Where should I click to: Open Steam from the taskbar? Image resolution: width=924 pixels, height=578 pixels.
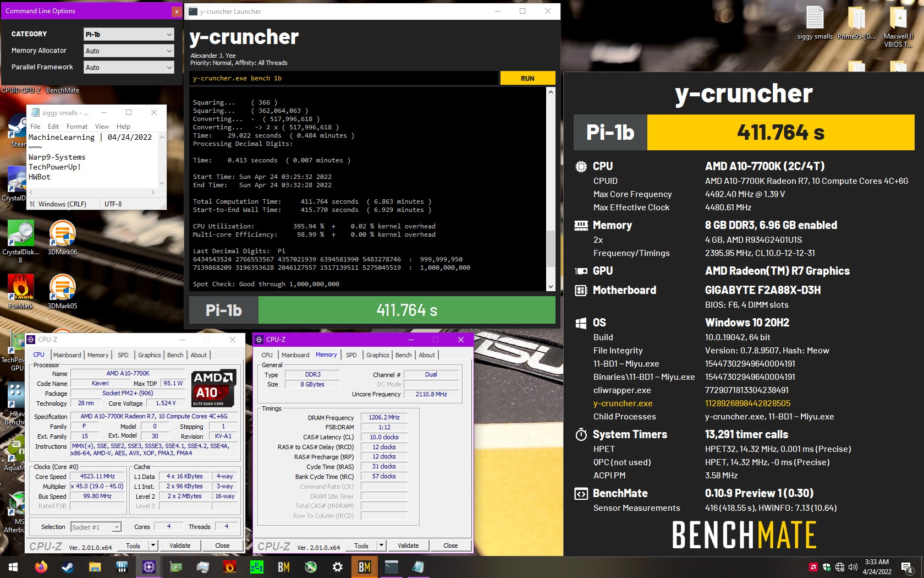tap(68, 567)
